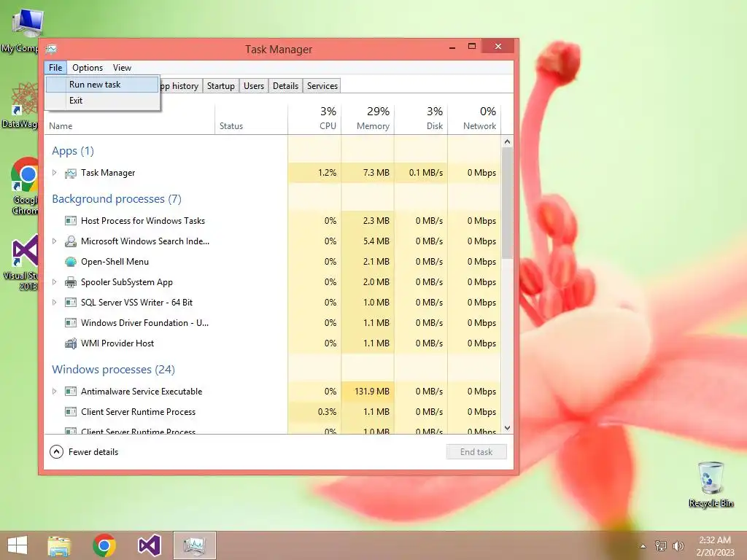The height and width of the screenshot is (560, 747).
Task: Sort by the Memory column header
Action: 368,118
